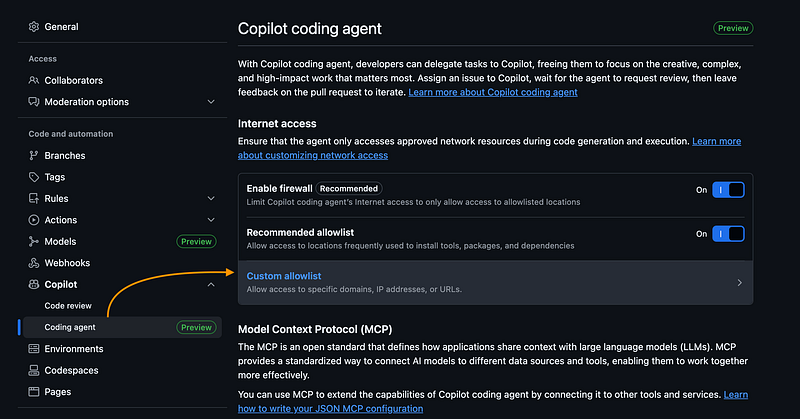The width and height of the screenshot is (800, 419).
Task: Click the Pages browser icon
Action: tap(34, 391)
